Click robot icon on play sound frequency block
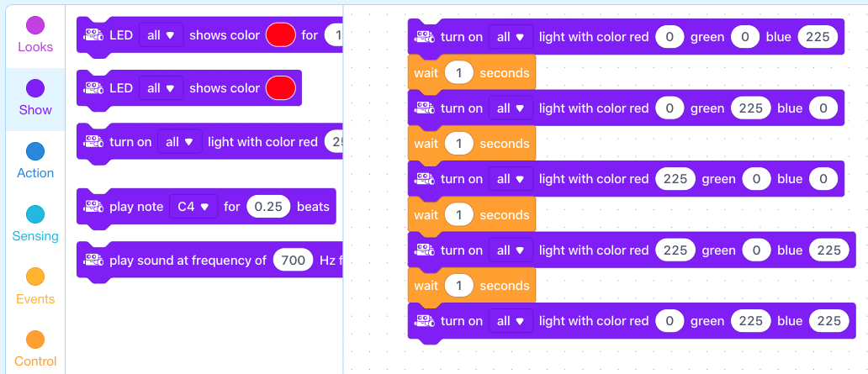Viewport: 868px width, 374px height. click(93, 260)
